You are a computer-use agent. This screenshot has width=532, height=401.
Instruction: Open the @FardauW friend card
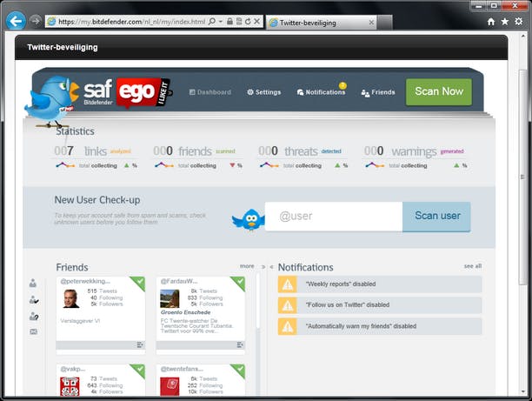pos(201,315)
